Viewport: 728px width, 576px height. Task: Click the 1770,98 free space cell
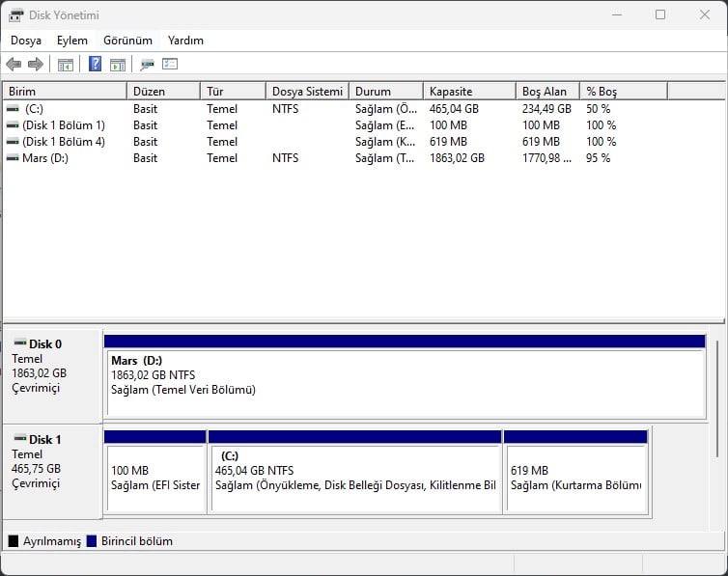tap(546, 158)
